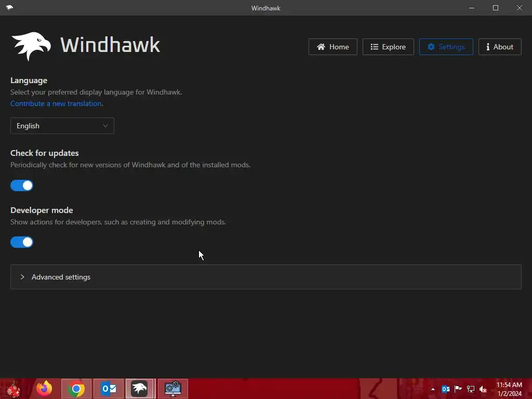Click the Check for updates heading
Viewport: 532px width, 399px height.
pyautogui.click(x=45, y=153)
